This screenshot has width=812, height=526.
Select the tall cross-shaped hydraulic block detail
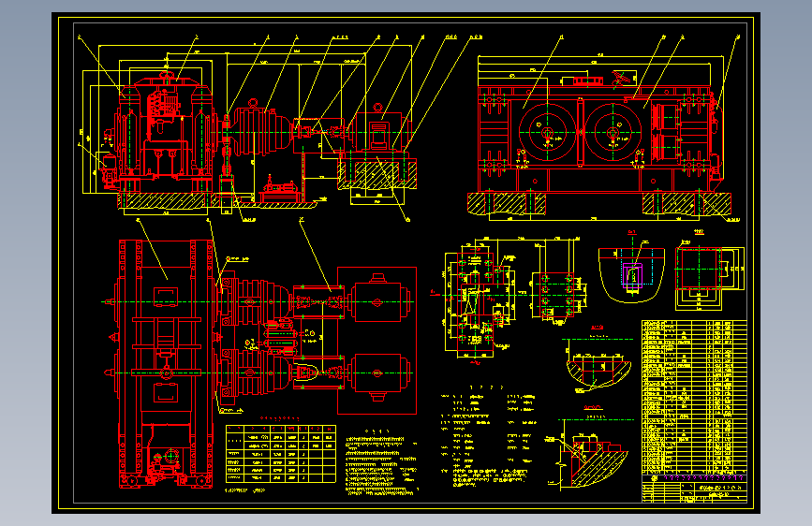pos(477,300)
